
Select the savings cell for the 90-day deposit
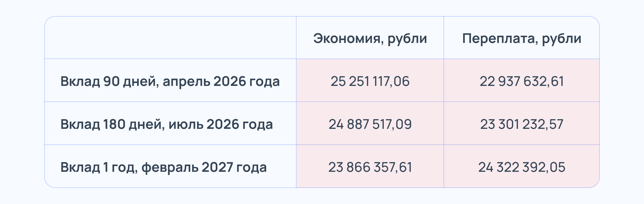370,91
